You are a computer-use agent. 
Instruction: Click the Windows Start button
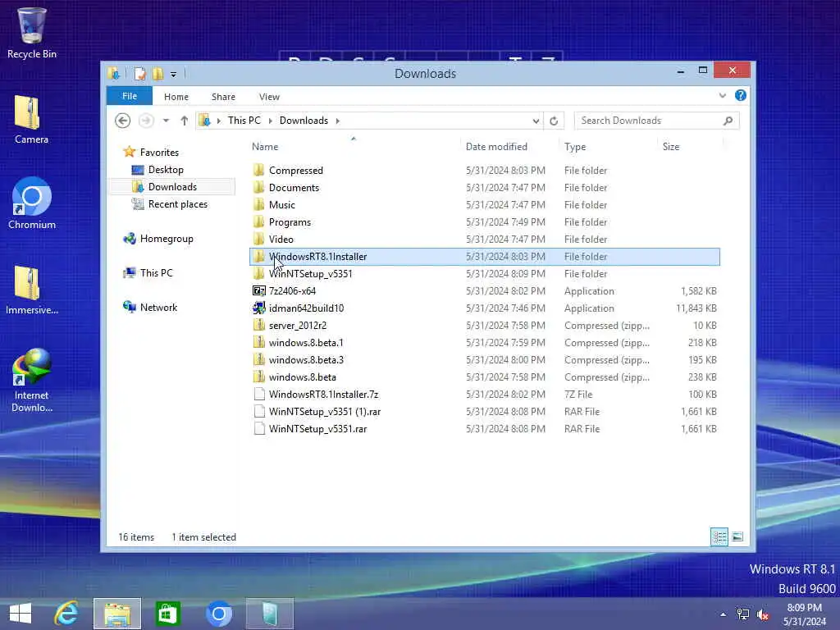[x=21, y=614]
